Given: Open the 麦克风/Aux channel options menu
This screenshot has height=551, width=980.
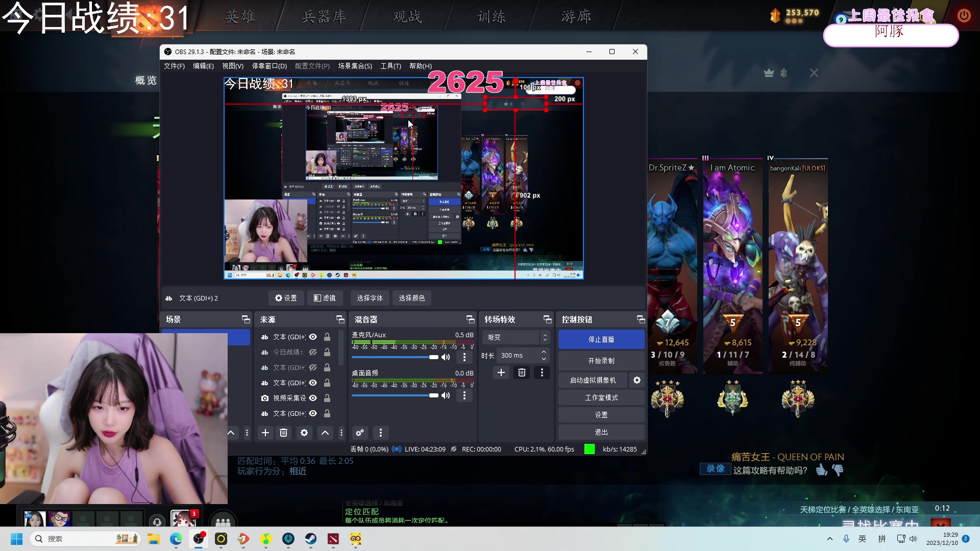Looking at the screenshot, I should point(464,357).
